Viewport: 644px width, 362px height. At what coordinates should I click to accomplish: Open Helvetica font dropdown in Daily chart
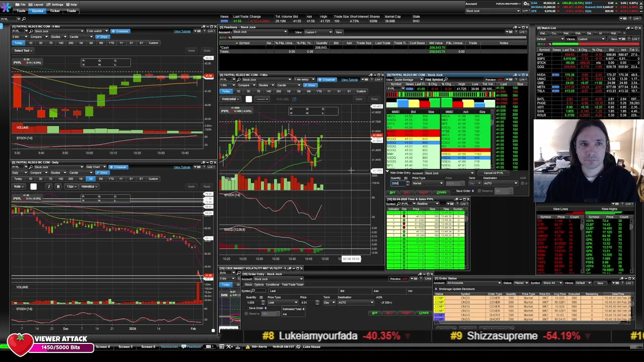pyautogui.click(x=89, y=187)
